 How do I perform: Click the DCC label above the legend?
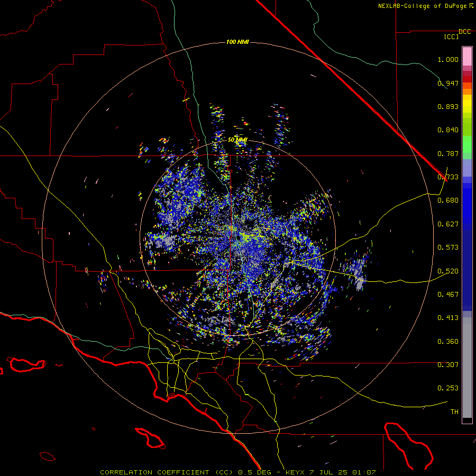click(x=465, y=32)
